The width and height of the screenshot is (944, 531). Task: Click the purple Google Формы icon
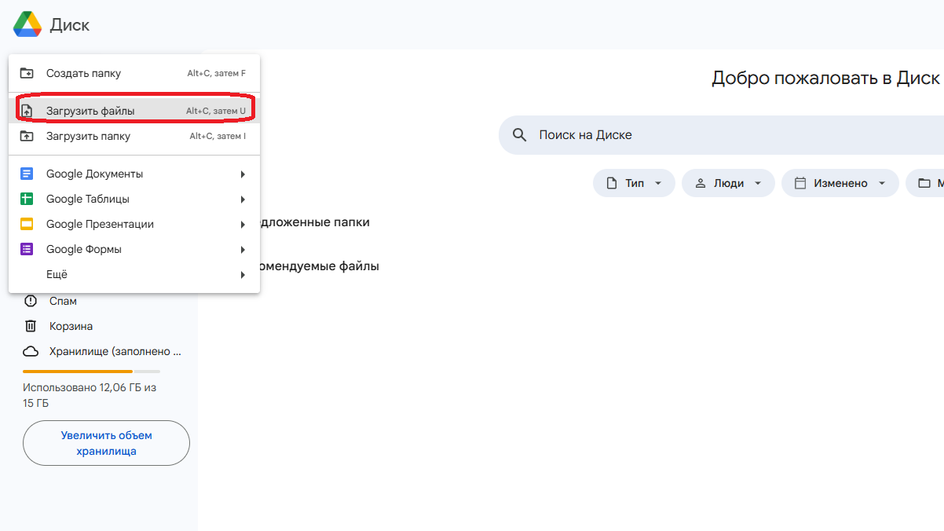click(26, 249)
